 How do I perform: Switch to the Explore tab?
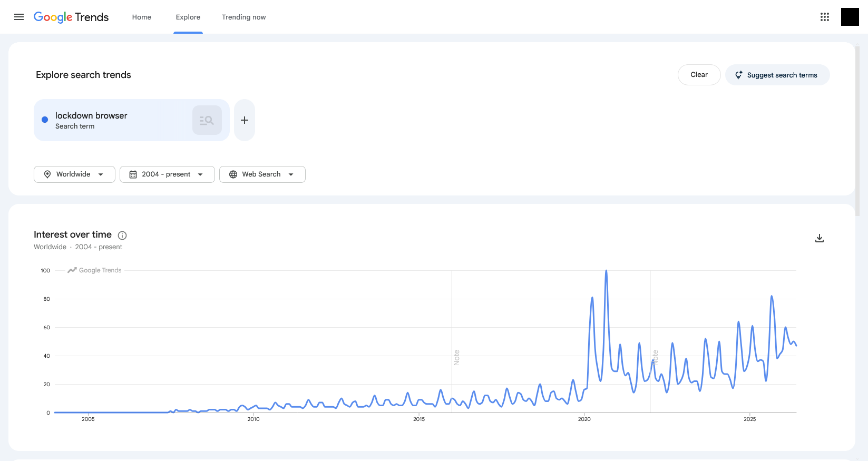coord(188,17)
